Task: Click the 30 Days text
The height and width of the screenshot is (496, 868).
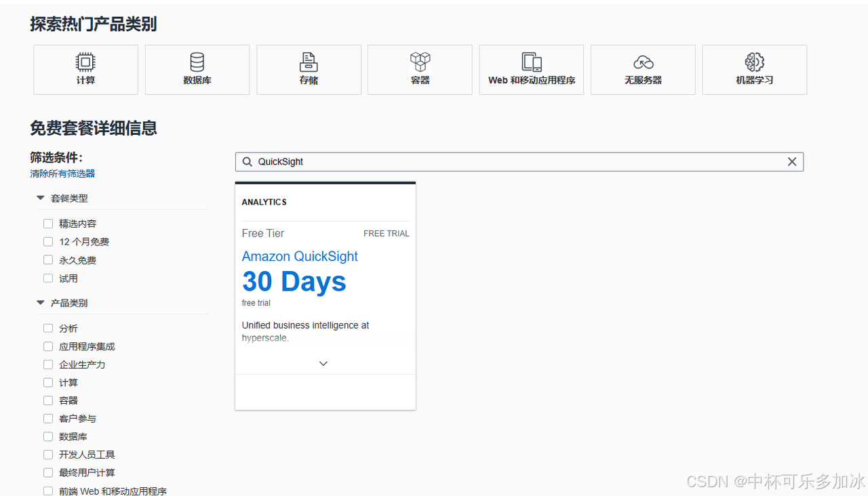Action: (294, 282)
